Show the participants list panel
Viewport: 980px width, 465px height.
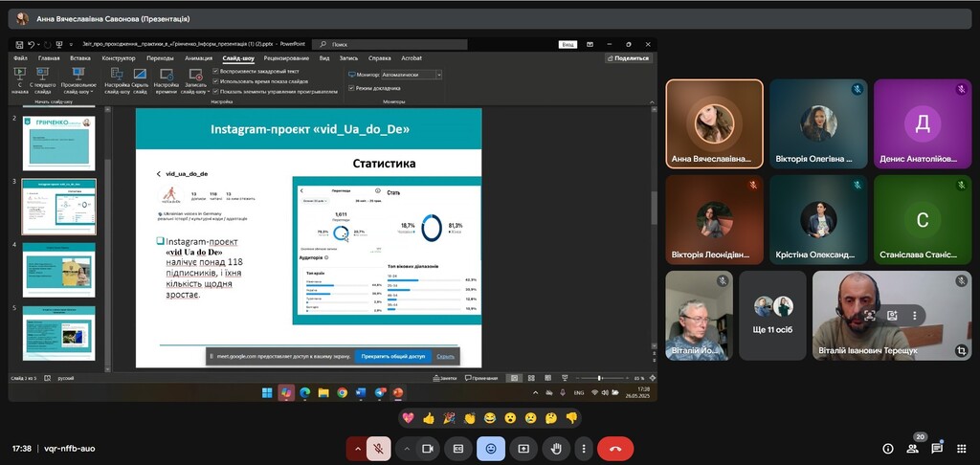pyautogui.click(x=912, y=448)
